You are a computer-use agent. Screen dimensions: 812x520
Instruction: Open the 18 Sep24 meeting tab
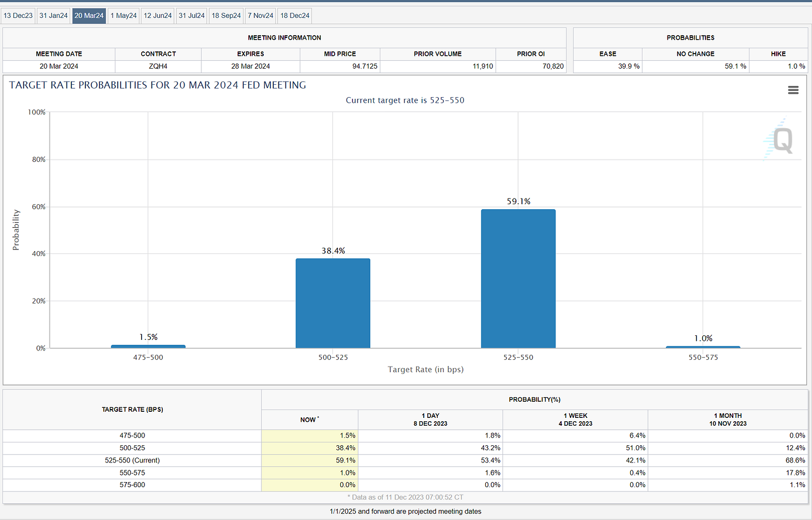(226, 16)
